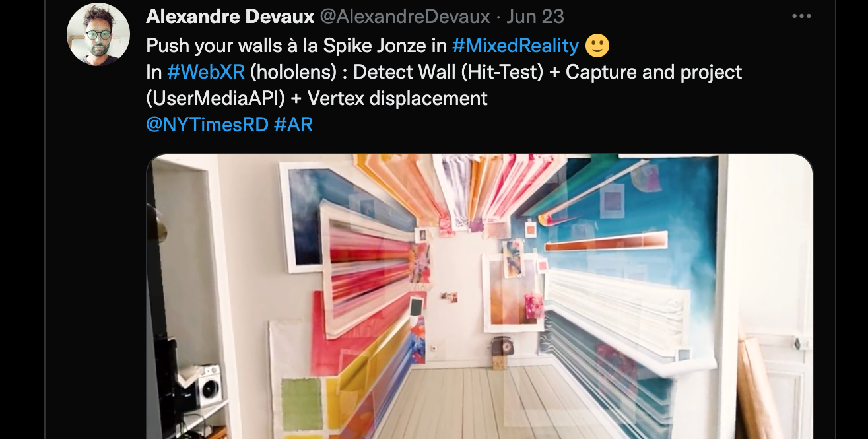
Task: Open the #MixedReality hashtag
Action: click(x=516, y=46)
